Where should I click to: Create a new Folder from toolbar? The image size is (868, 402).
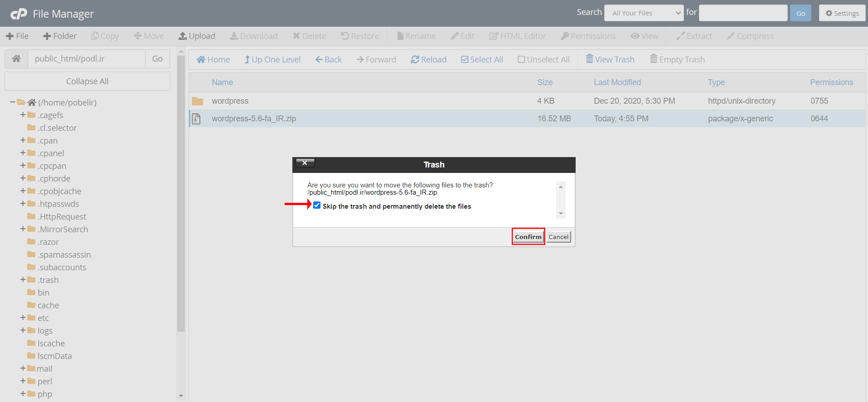[60, 36]
